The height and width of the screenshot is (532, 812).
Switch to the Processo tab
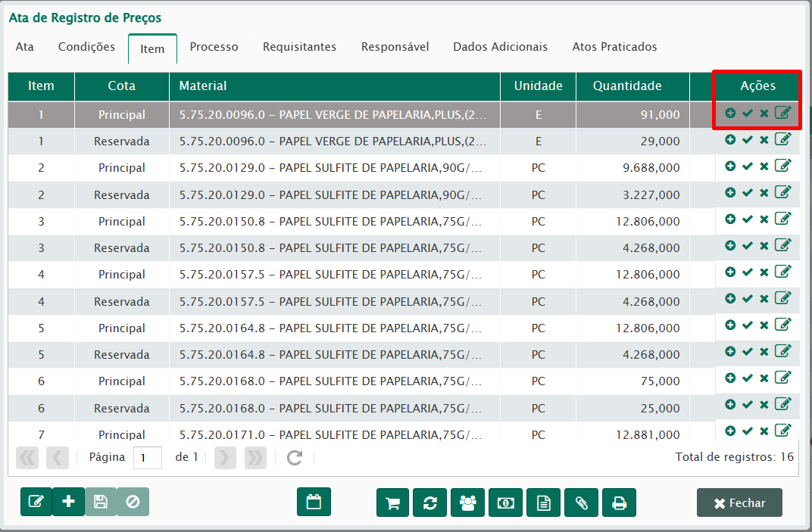click(x=214, y=47)
